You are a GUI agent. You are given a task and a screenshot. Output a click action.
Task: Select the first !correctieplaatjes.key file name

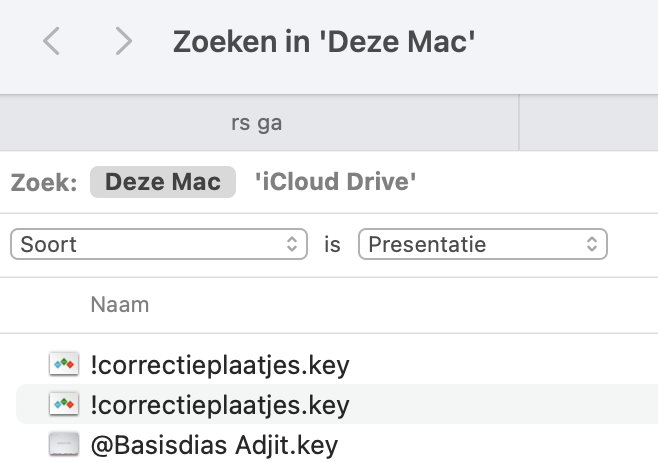pos(220,364)
